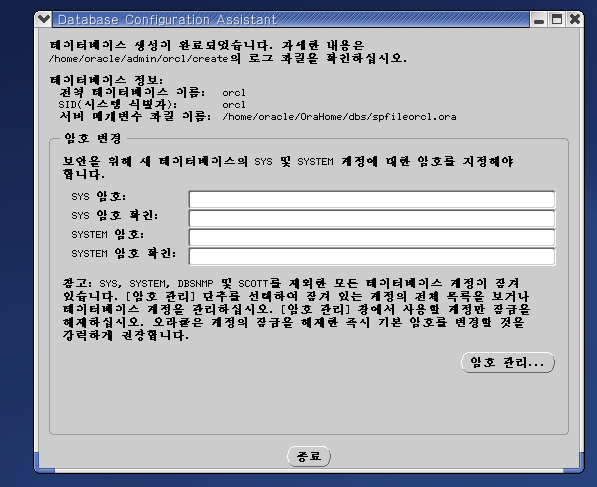Click the SYSTEM 암호 확인: label
597x487 pixels.
[124, 254]
